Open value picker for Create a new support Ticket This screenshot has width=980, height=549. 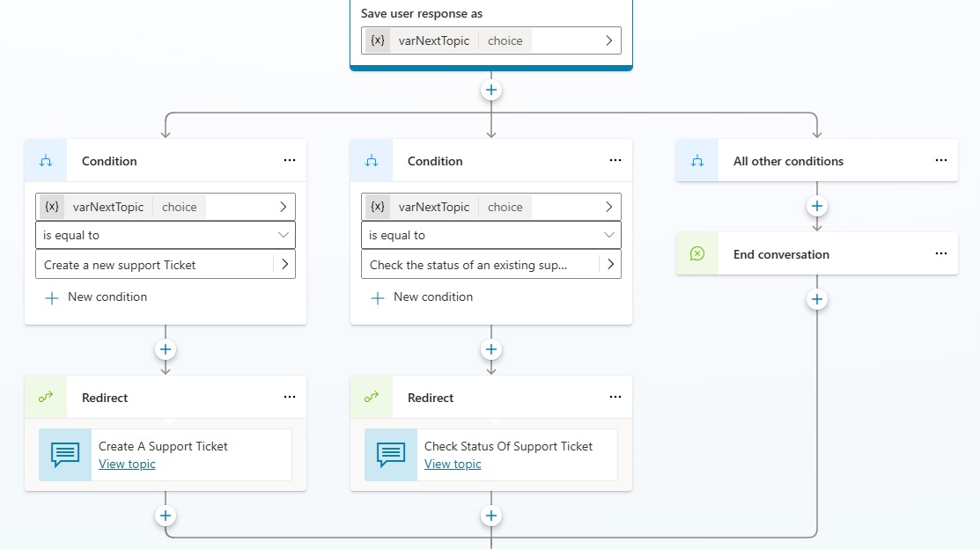(x=284, y=265)
